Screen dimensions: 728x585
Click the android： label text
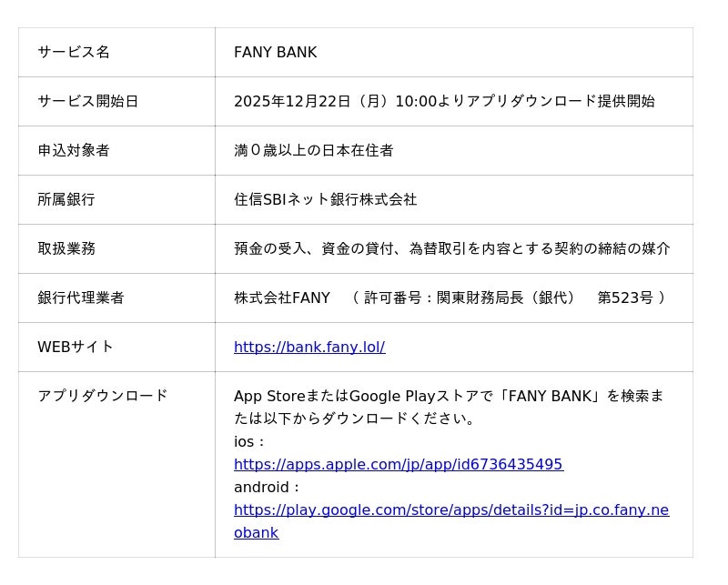point(268,487)
